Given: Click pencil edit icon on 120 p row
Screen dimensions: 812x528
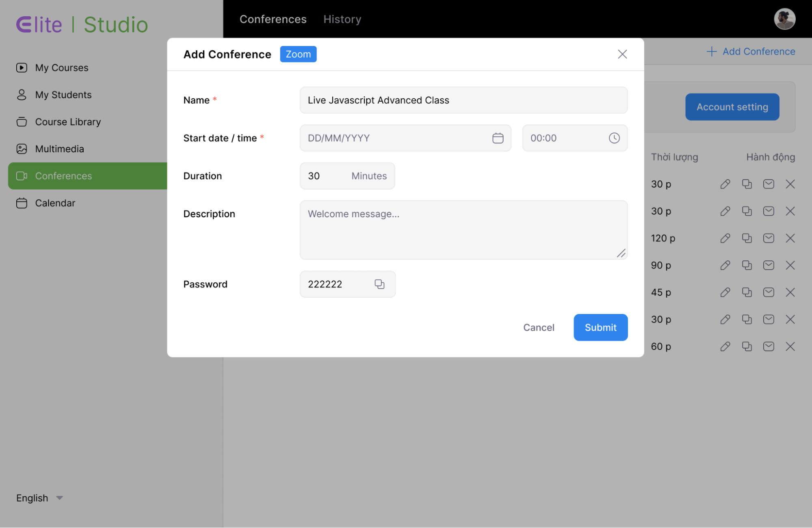Looking at the screenshot, I should point(725,238).
